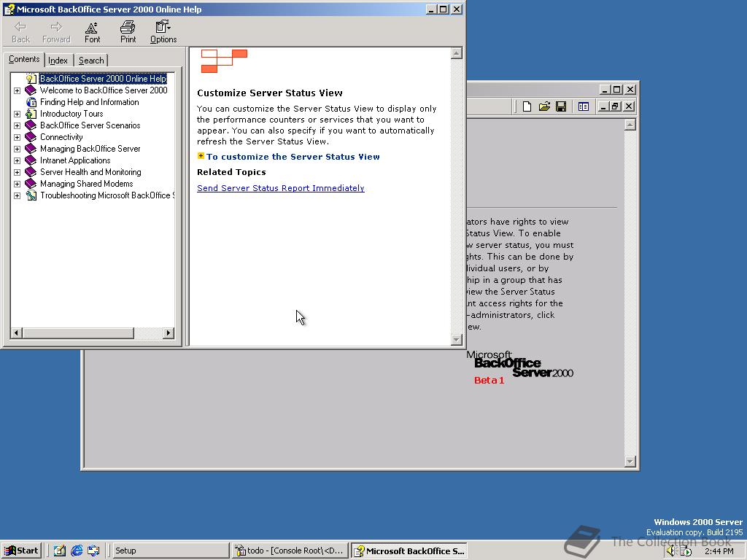Open the Start menu
Image resolution: width=747 pixels, height=560 pixels.
click(21, 551)
